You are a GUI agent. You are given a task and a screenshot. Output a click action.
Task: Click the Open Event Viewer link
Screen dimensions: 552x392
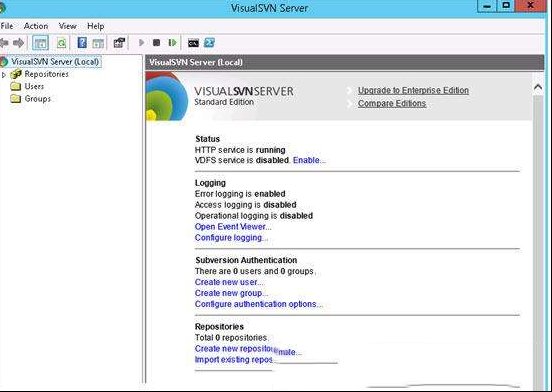233,227
